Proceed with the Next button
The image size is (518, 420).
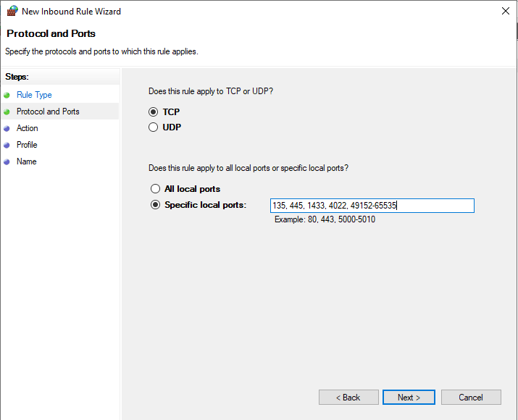coord(409,398)
